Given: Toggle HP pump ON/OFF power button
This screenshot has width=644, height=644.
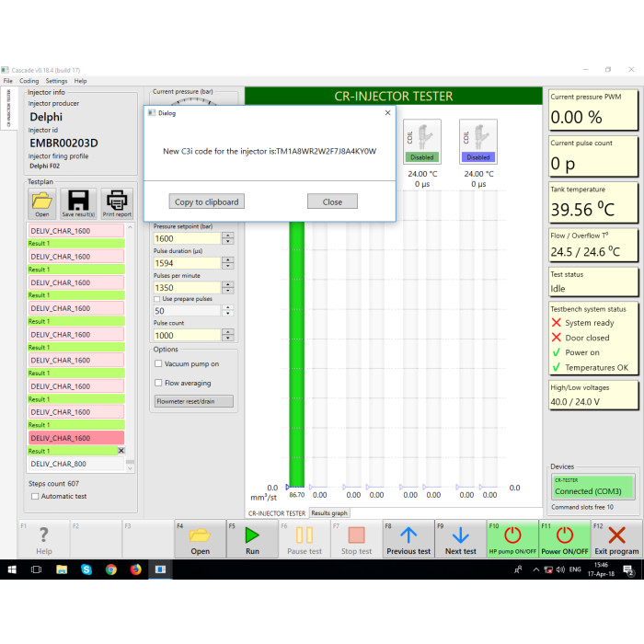Looking at the screenshot, I should pos(512,539).
